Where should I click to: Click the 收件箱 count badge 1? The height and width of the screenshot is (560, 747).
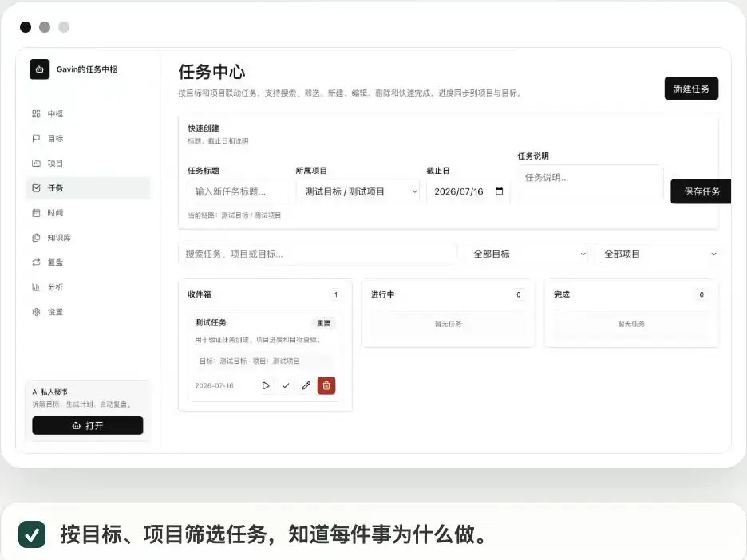pyautogui.click(x=336, y=295)
